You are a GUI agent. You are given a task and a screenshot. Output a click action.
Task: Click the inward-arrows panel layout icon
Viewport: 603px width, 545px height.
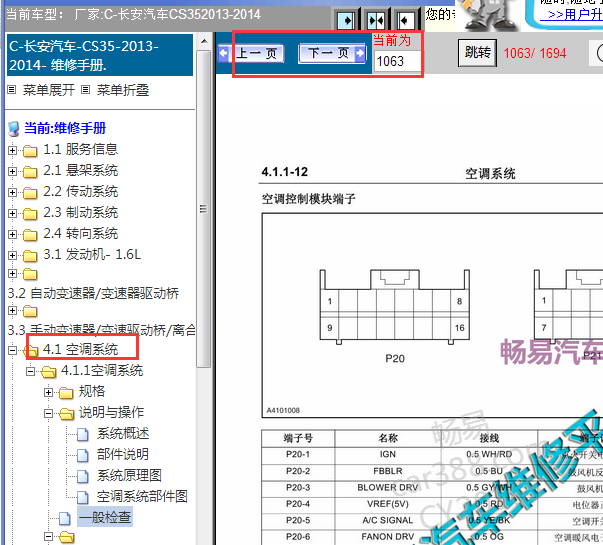[376, 20]
